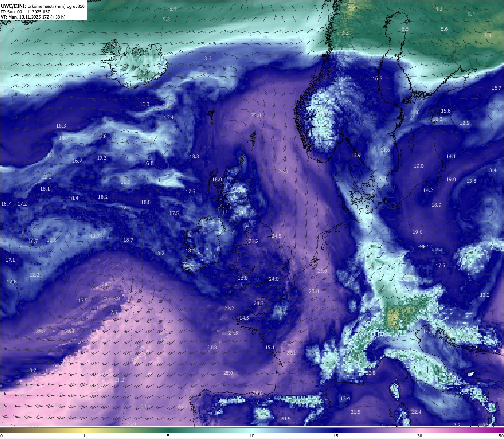
Task: Click the 23.3 value label
Action: 259,303
